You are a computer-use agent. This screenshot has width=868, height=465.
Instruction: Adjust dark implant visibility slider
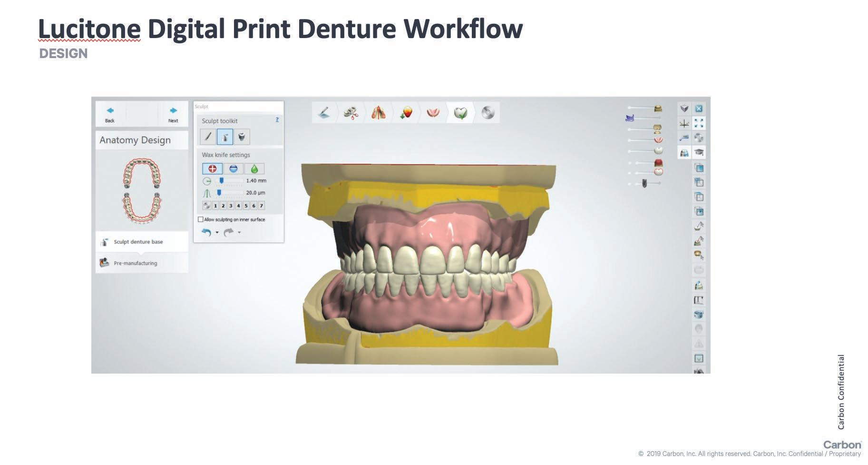point(644,183)
